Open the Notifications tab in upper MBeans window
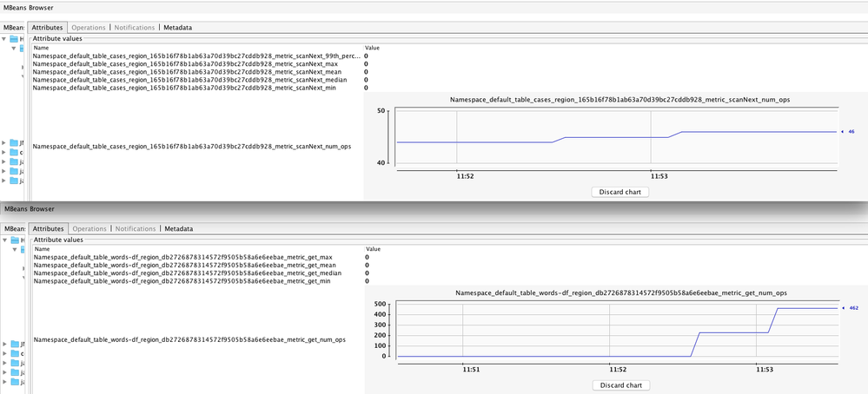 (135, 28)
